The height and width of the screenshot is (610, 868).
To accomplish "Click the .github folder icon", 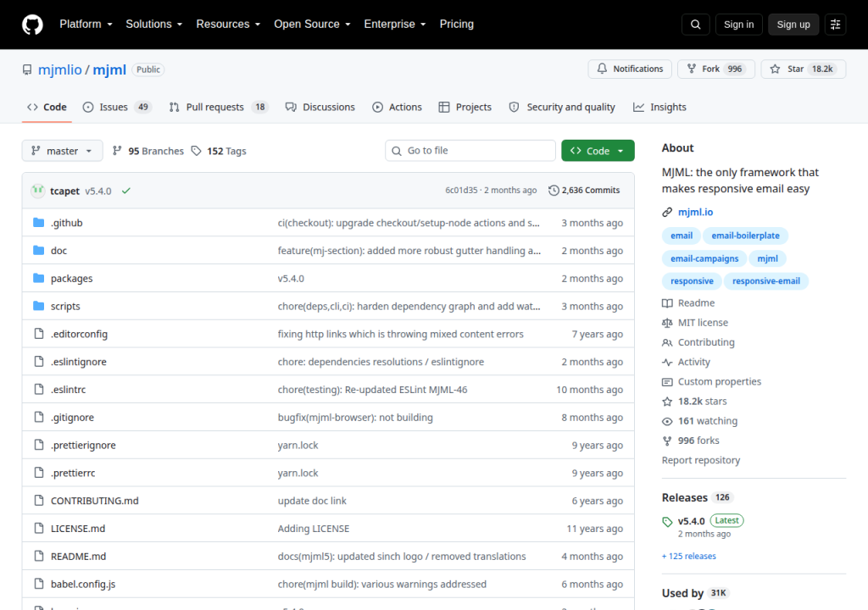I will [39, 223].
